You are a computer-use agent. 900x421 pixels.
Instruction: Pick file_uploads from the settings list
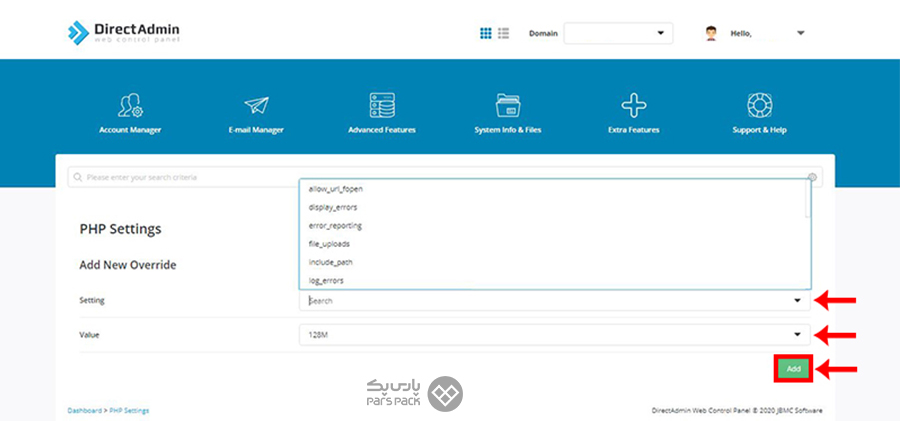click(329, 244)
